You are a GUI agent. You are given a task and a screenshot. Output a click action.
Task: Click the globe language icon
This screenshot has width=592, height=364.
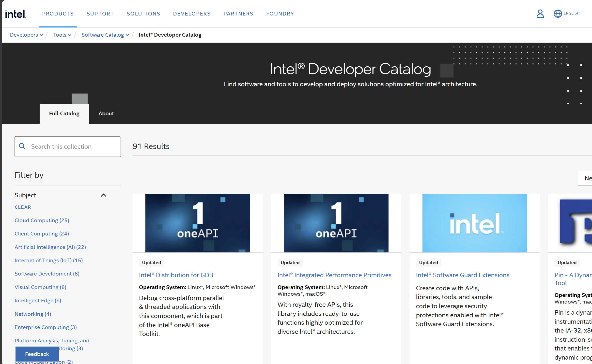coord(558,14)
